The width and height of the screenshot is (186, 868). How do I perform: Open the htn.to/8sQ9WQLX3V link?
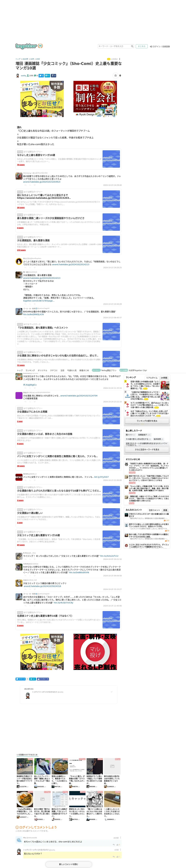pyautogui.click(x=33, y=314)
